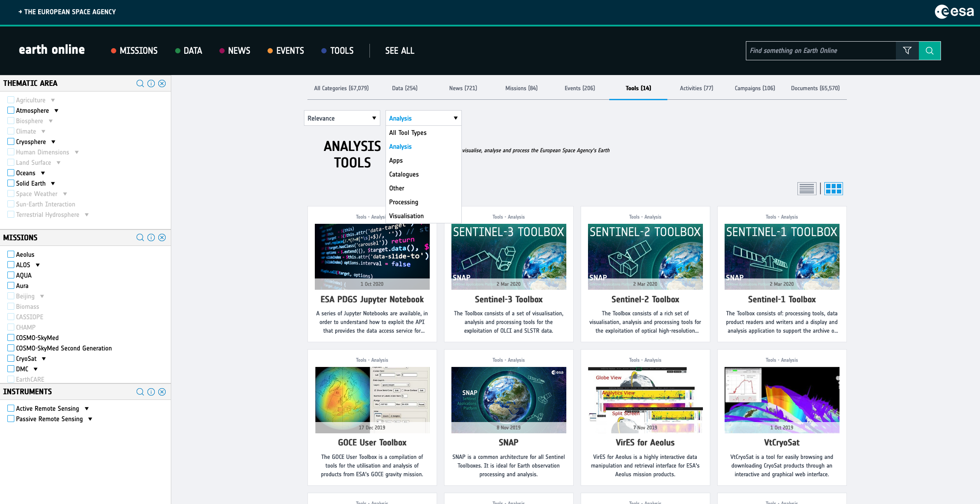Tick the Solid Earth checkbox
The height and width of the screenshot is (504, 980).
11,183
